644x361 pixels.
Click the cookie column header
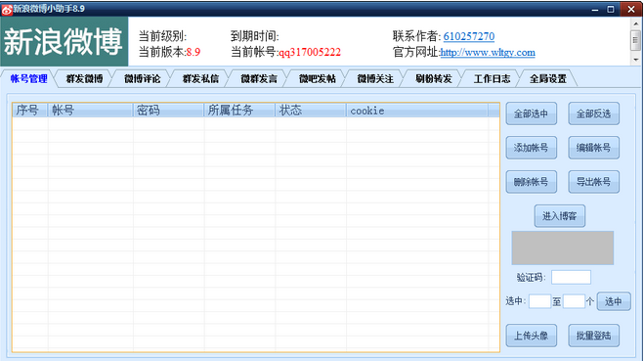(417, 111)
